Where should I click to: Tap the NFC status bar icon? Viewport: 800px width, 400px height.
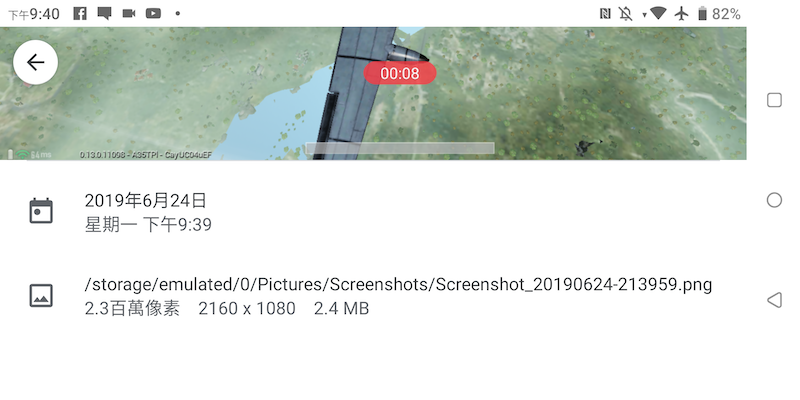tap(605, 14)
